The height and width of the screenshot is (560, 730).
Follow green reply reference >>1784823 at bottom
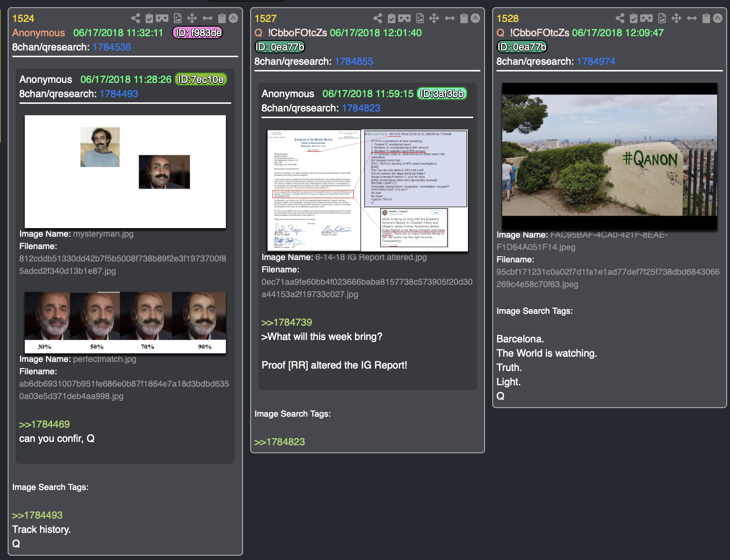[x=280, y=442]
